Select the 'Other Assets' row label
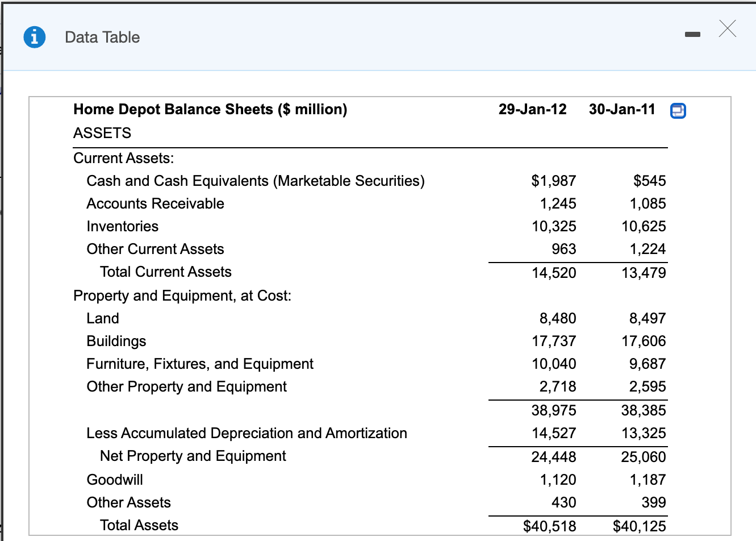 pyautogui.click(x=128, y=502)
